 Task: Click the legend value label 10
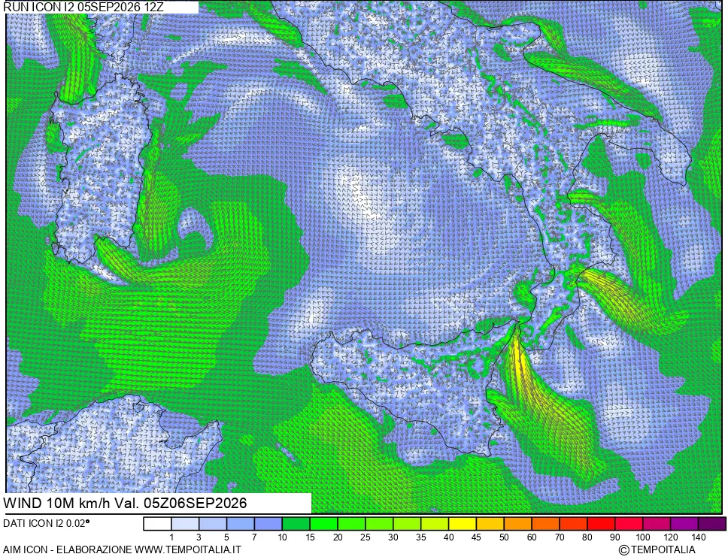tap(282, 537)
